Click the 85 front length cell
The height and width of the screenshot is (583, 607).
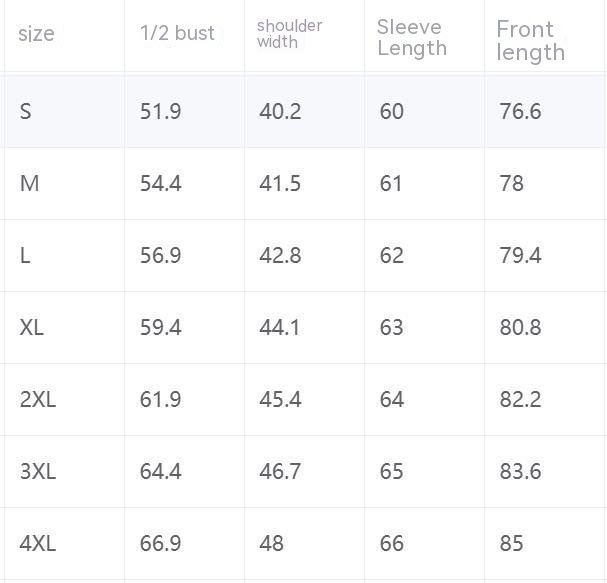coord(512,543)
